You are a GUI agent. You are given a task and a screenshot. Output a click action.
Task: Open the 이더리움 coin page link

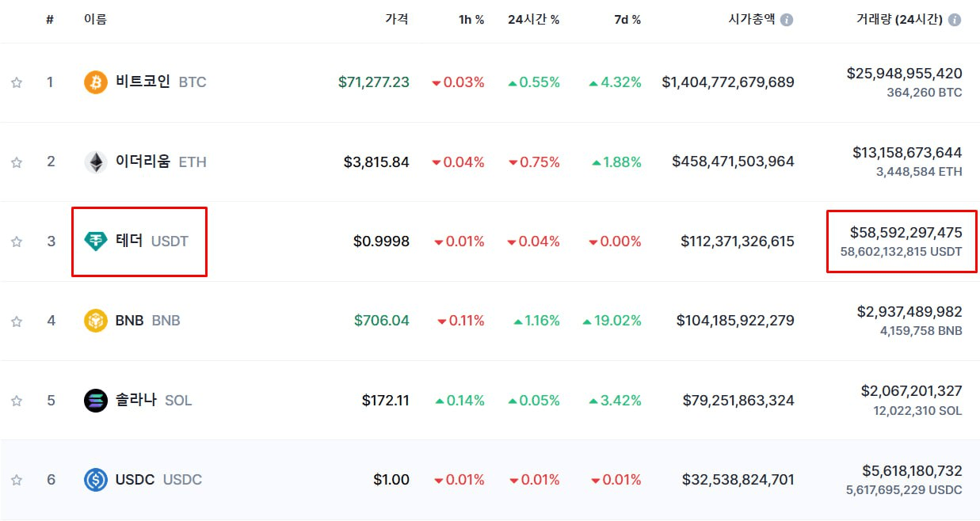pos(143,162)
